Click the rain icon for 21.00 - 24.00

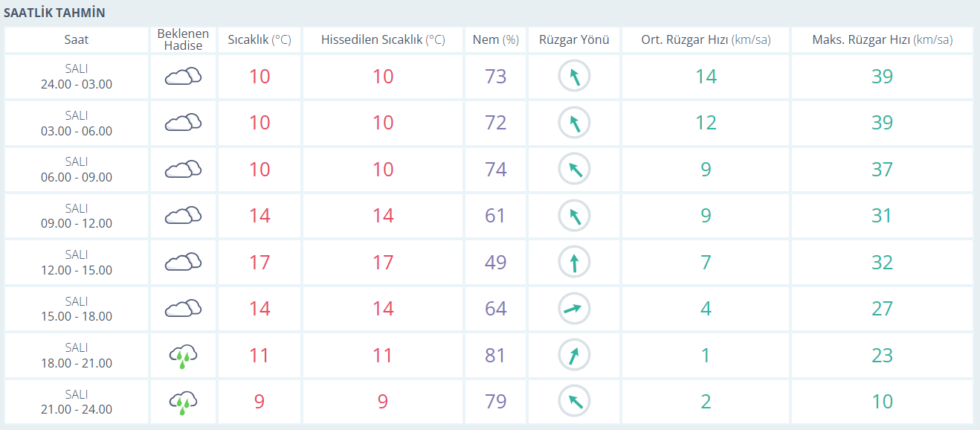point(183,402)
